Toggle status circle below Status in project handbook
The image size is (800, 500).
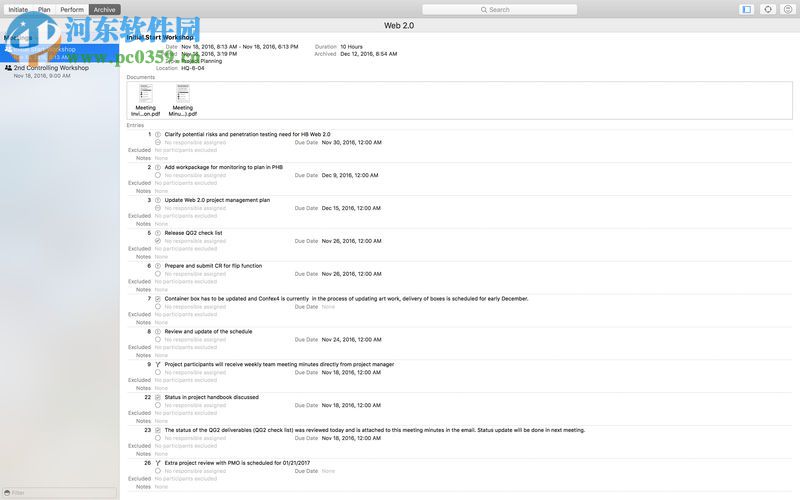click(158, 405)
